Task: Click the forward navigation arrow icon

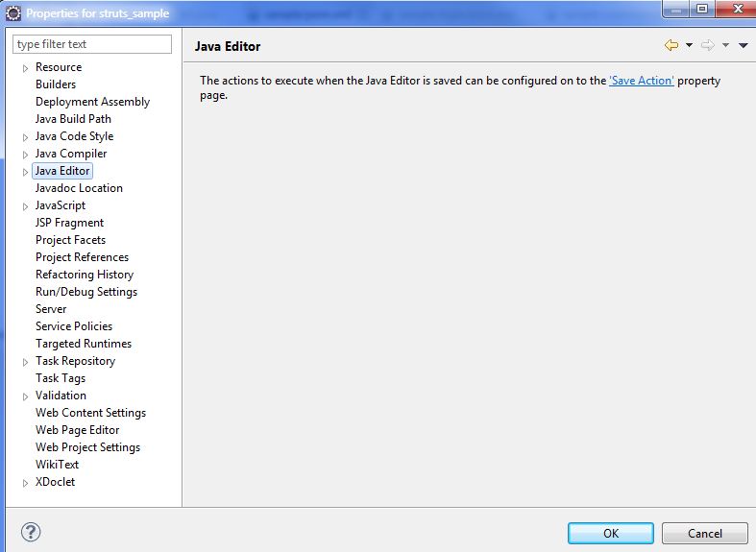Action: [x=708, y=46]
